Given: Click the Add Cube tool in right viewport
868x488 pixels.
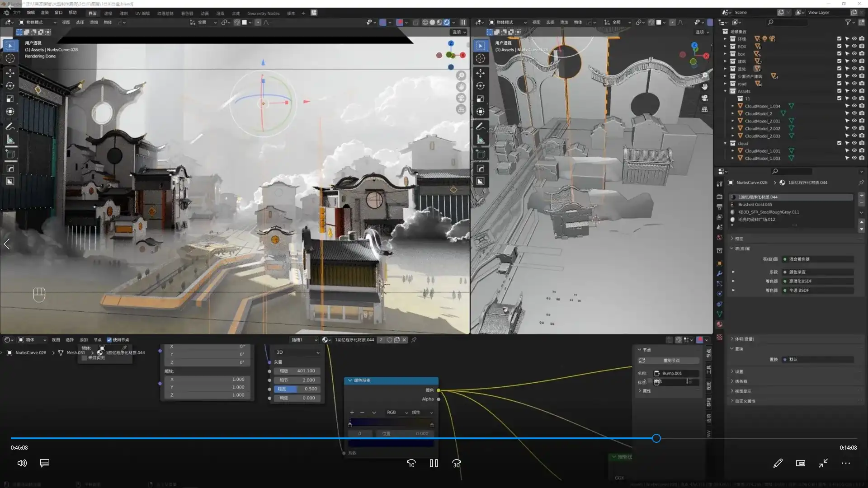Looking at the screenshot, I should pyautogui.click(x=481, y=154).
